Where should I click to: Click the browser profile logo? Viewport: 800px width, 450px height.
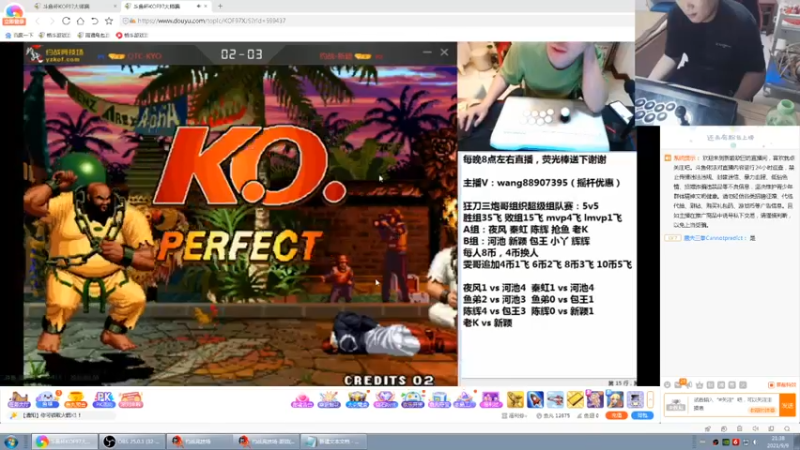pos(14,13)
